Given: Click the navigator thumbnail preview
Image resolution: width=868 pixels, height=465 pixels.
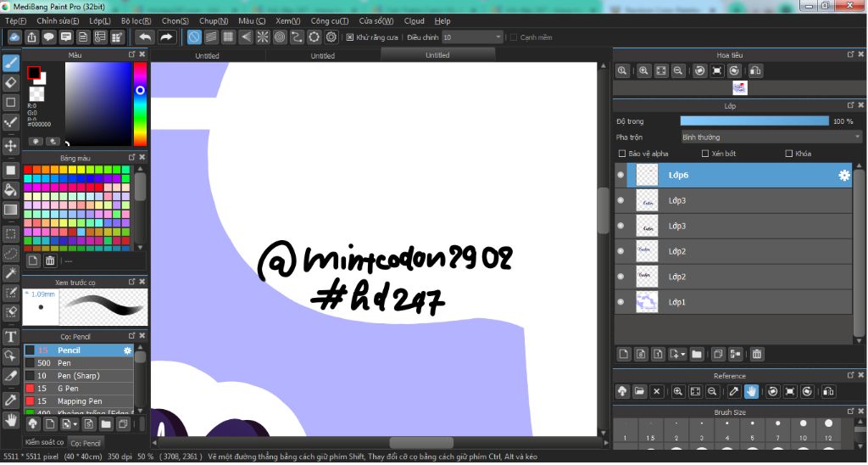Looking at the screenshot, I should tap(739, 88).
